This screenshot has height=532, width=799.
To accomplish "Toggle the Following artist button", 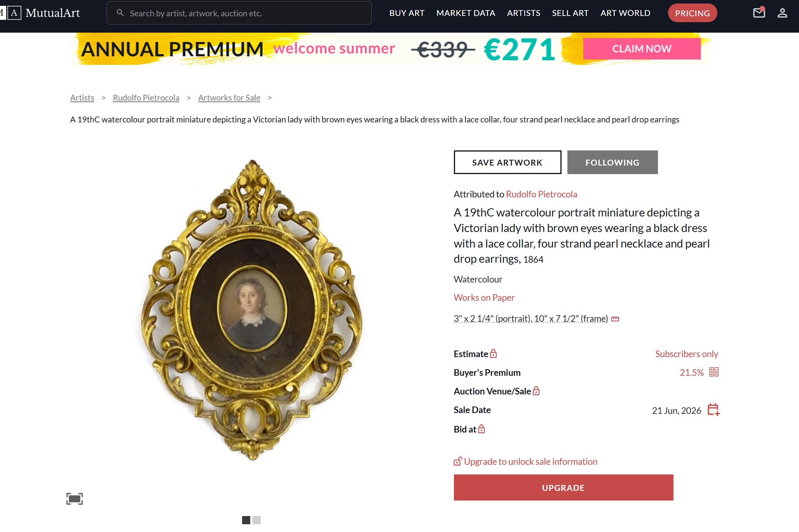I will coord(612,162).
